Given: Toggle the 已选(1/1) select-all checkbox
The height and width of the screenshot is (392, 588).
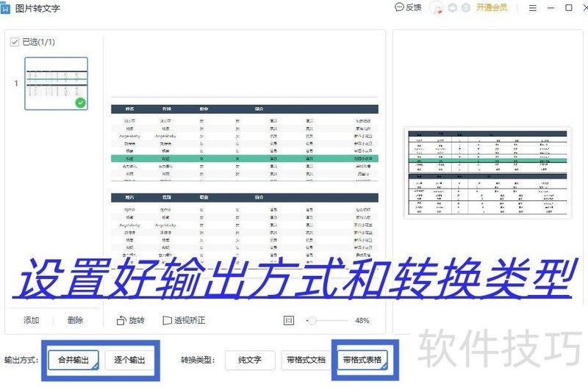Looking at the screenshot, I should pyautogui.click(x=15, y=42).
